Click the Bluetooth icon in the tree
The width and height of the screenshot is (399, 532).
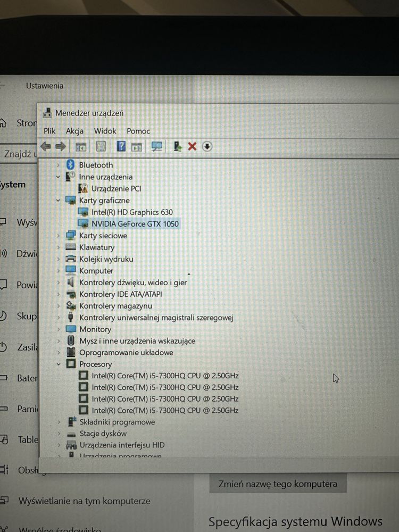pos(70,164)
